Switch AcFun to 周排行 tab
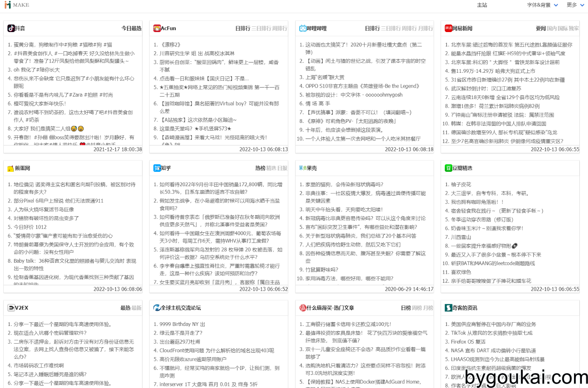 (x=280, y=28)
